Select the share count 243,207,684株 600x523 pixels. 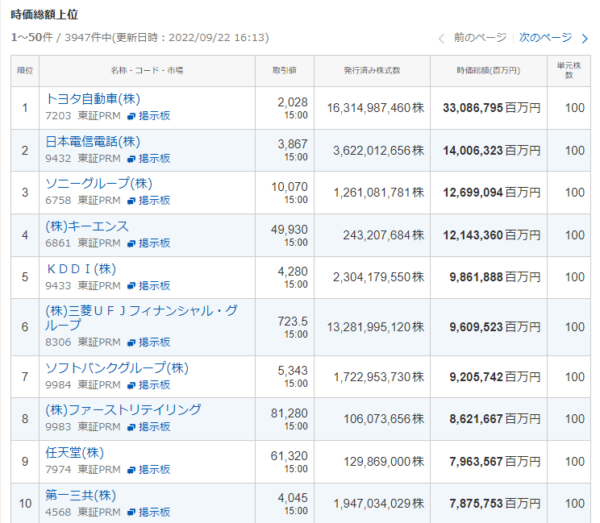click(x=383, y=235)
